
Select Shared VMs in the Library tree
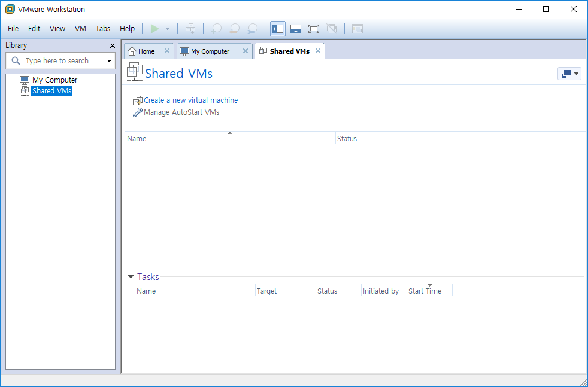pos(51,91)
